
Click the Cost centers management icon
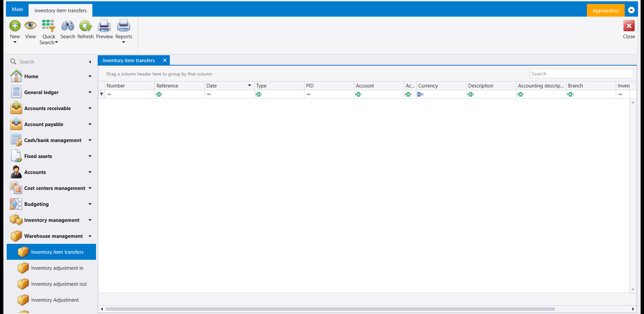point(16,188)
